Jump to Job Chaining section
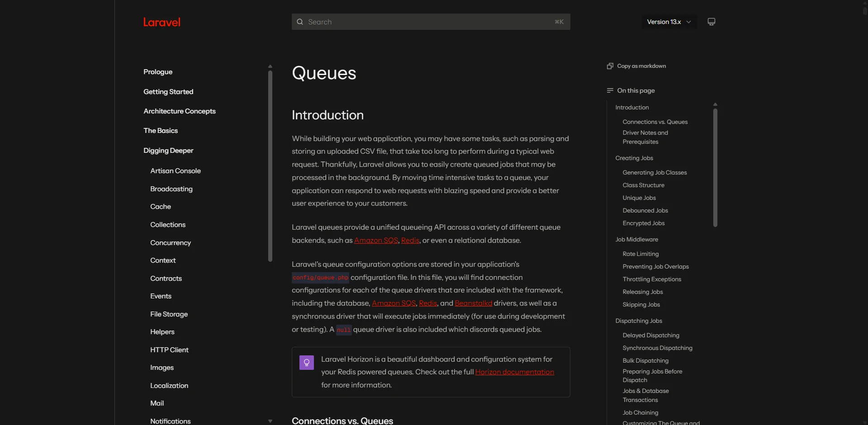The height and width of the screenshot is (425, 868). 640,413
